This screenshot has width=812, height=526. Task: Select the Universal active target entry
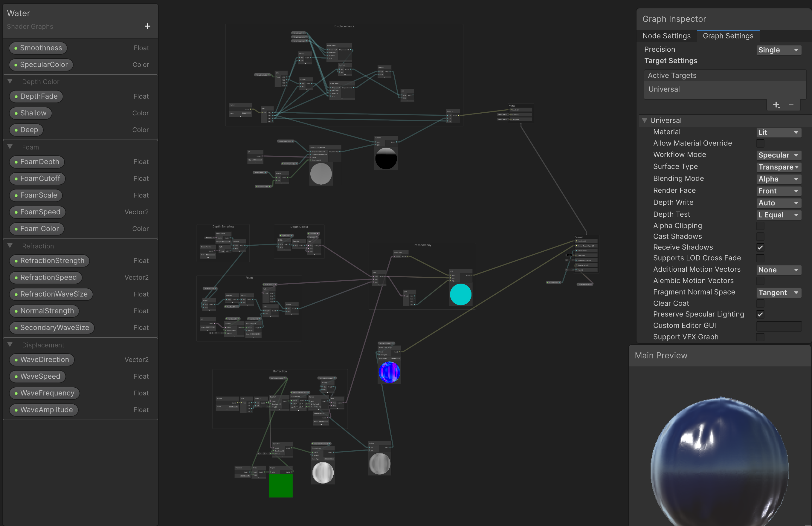coord(725,89)
